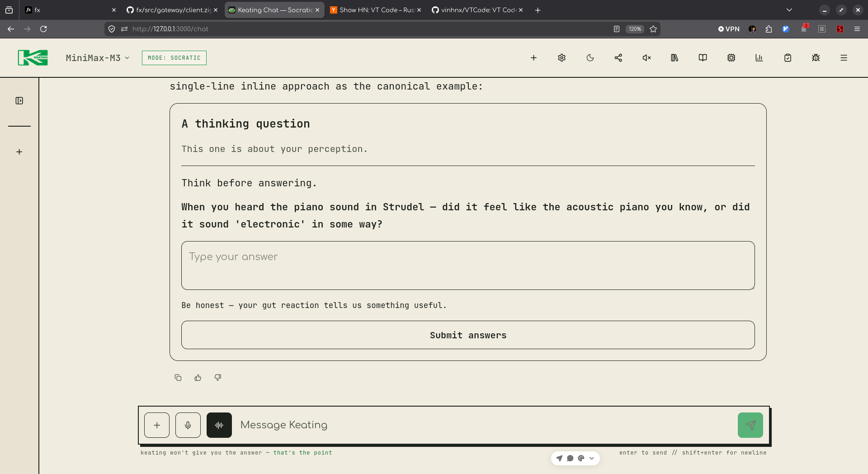Image resolution: width=868 pixels, height=474 pixels.
Task: Give thumbs up to the response
Action: point(198,378)
